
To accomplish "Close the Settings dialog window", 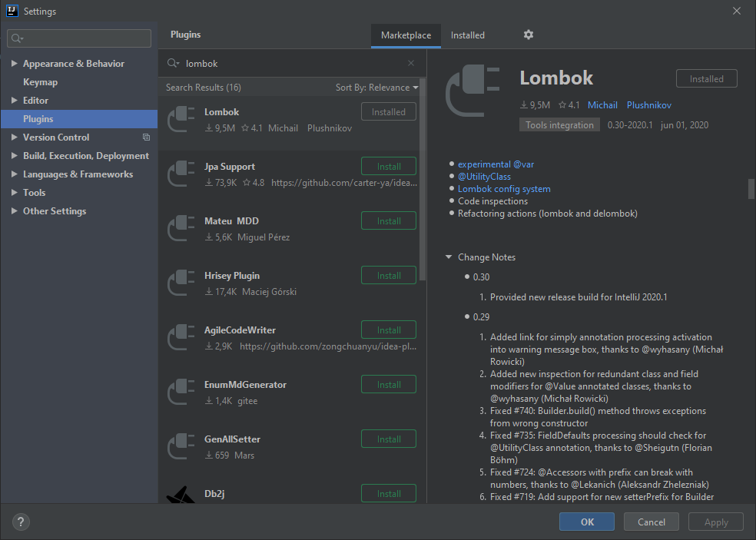I will click(737, 11).
